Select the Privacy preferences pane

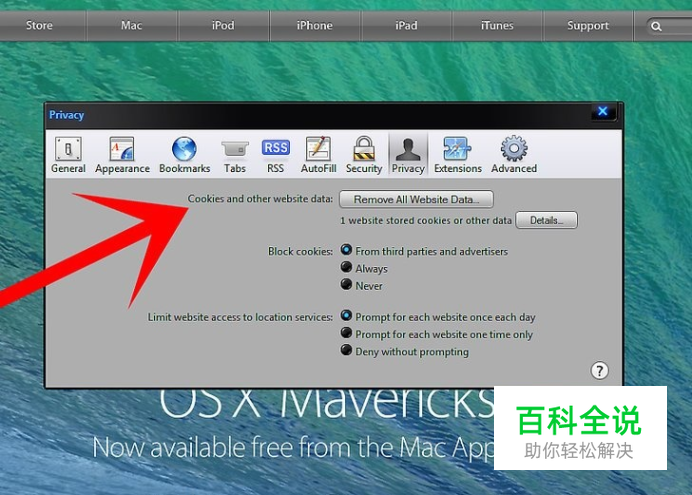[x=408, y=155]
